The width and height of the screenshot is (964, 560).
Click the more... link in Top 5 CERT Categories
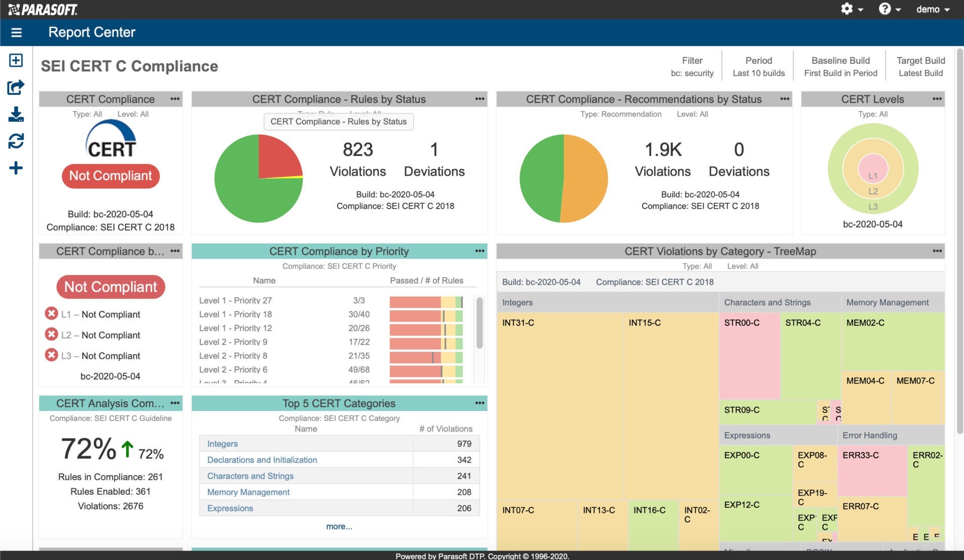pyautogui.click(x=339, y=526)
